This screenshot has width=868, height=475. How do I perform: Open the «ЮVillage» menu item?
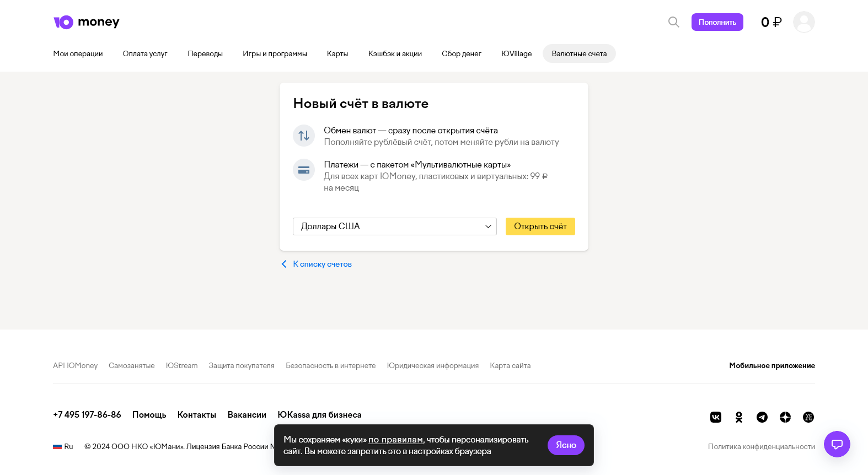(517, 53)
